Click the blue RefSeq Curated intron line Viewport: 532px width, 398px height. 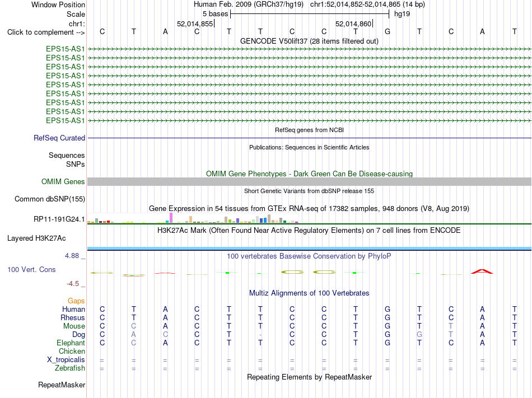coord(309,138)
